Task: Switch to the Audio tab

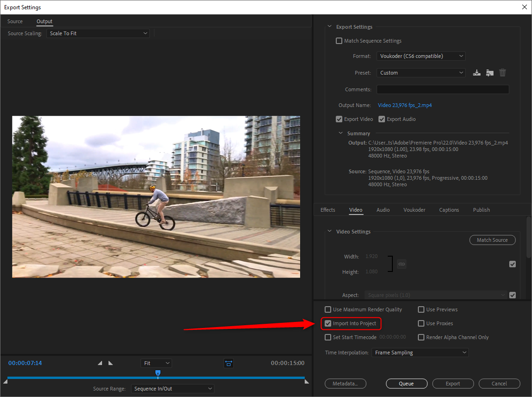Action: [x=383, y=210]
